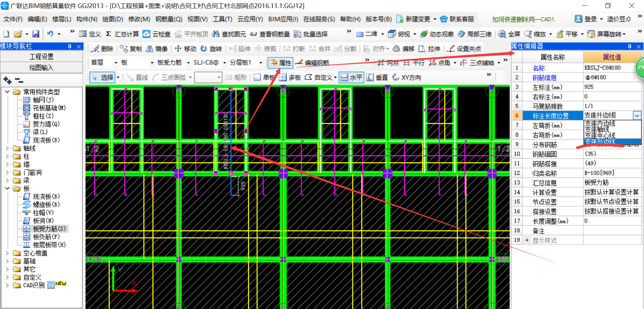644x309 pixels.
Task: Select 批量选择 batch select tool
Action: pos(311,34)
